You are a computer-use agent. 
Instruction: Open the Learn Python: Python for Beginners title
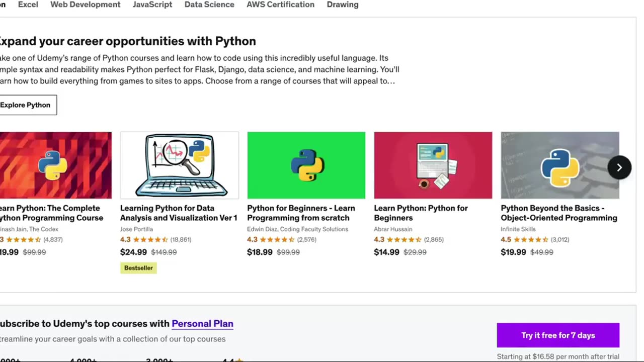(421, 213)
